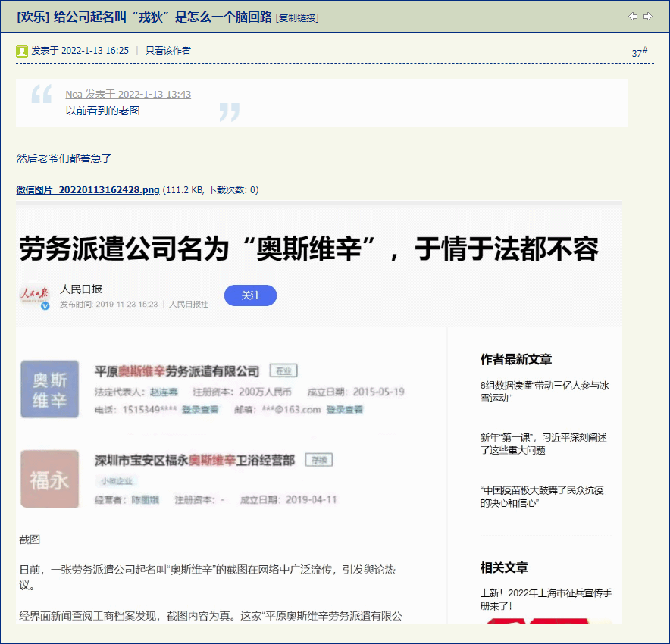Image resolution: width=670 pixels, height=644 pixels.
Task: Click the post text 然后老爷们都着急了
Action: pyautogui.click(x=64, y=158)
